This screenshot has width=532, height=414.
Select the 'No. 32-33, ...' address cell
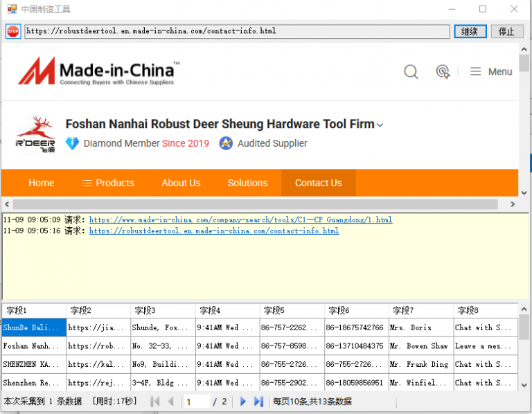163,346
